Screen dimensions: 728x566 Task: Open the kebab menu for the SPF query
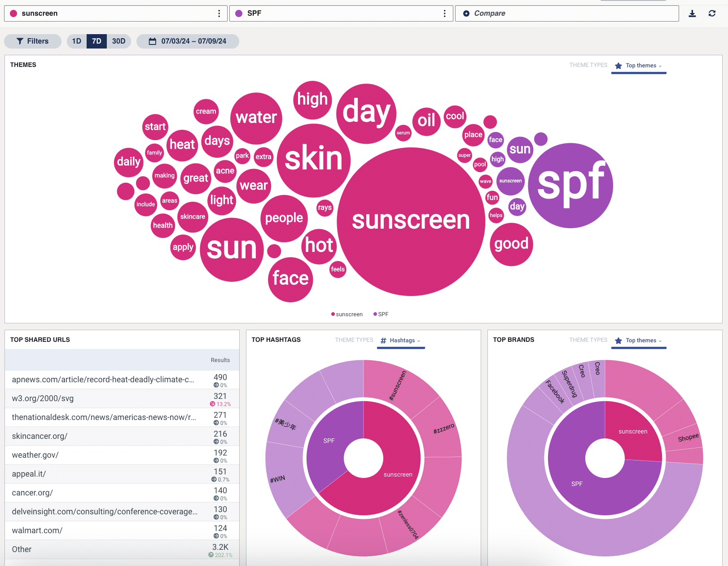[444, 13]
